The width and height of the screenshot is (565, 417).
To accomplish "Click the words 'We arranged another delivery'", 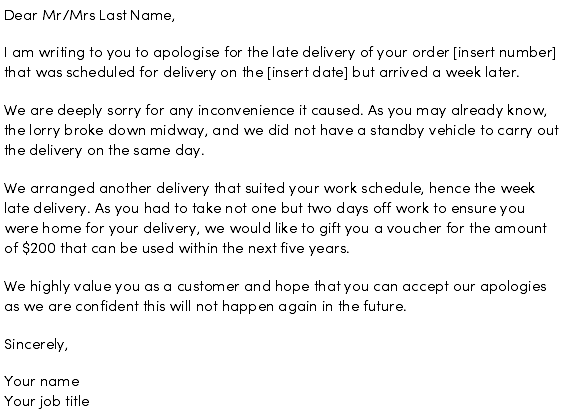I will (x=107, y=189).
